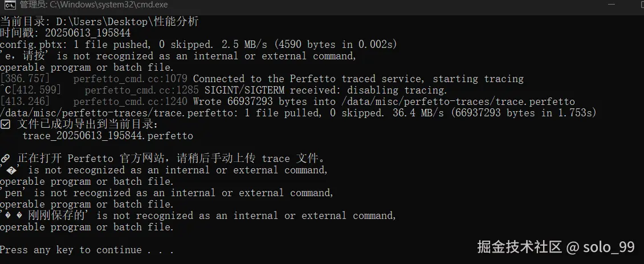Click the config.pbtx file pushed line
The image size is (644, 264).
pyautogui.click(x=198, y=44)
